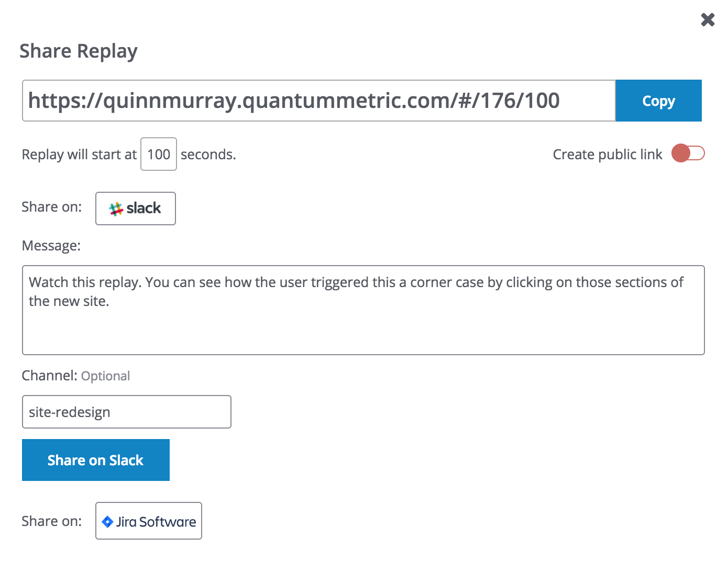Choose the slack wordmark share option

pyautogui.click(x=136, y=209)
